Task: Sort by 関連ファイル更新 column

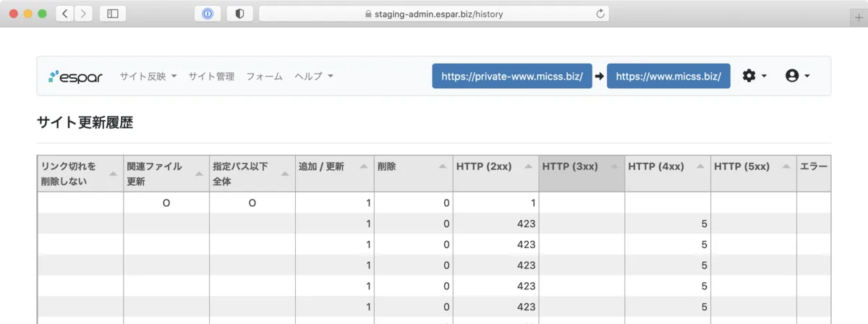Action: click(x=166, y=174)
